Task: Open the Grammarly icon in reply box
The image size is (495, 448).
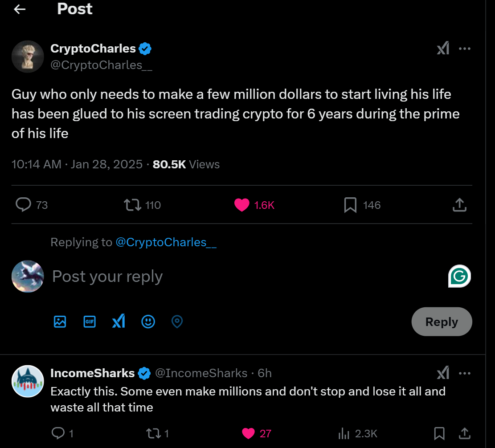Action: tap(459, 277)
